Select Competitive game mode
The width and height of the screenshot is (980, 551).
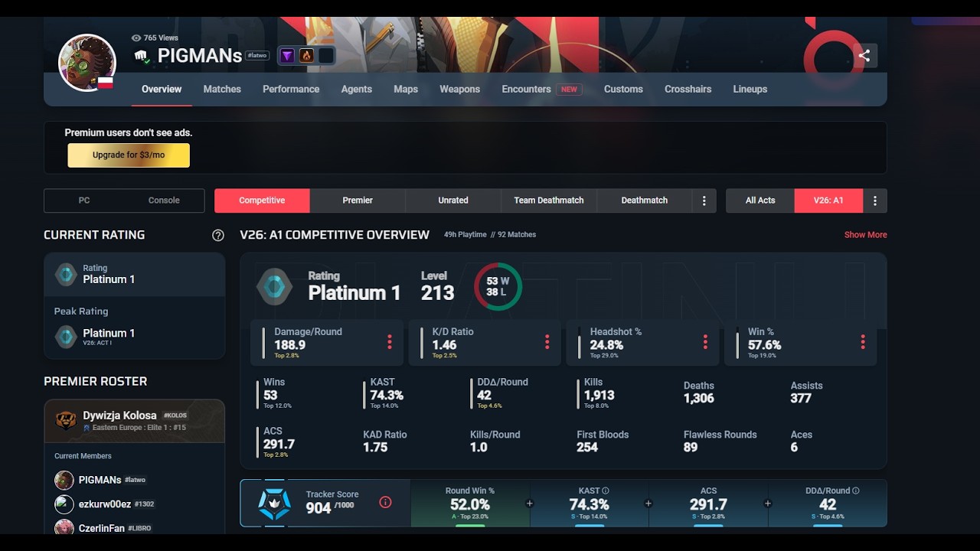[x=262, y=201]
